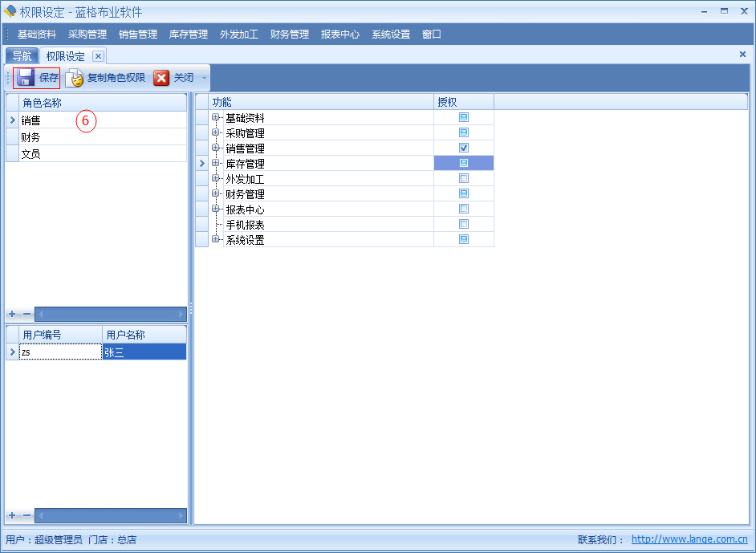The width and height of the screenshot is (756, 553).
Task: Expand the 财务管理 tree node
Action: 215,193
